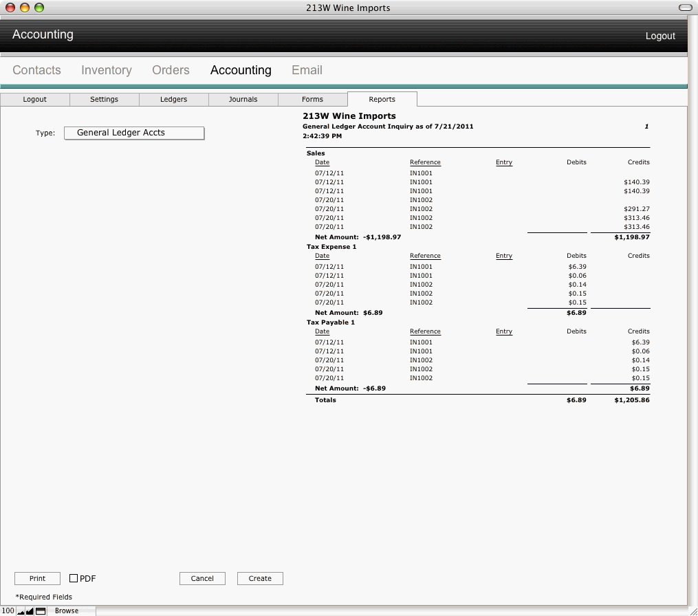Click the 100 zoom level indicator
Screen dimensions: 698x616
pyautogui.click(x=8, y=610)
